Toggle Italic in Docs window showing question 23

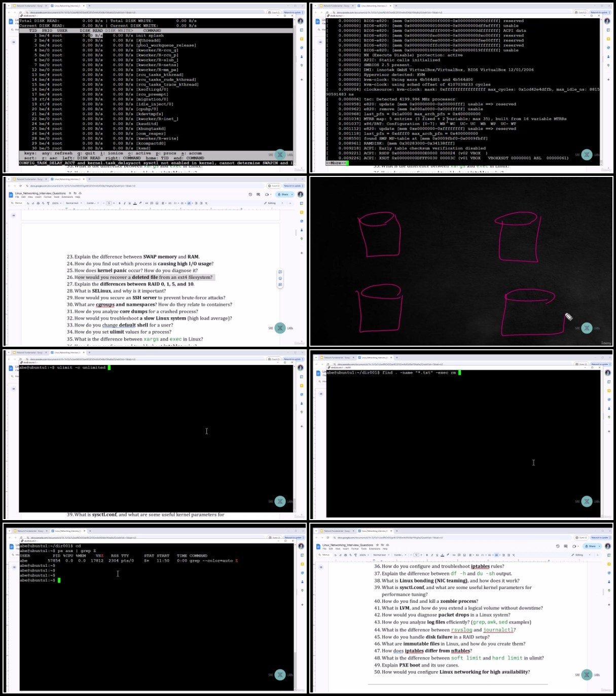(124, 203)
